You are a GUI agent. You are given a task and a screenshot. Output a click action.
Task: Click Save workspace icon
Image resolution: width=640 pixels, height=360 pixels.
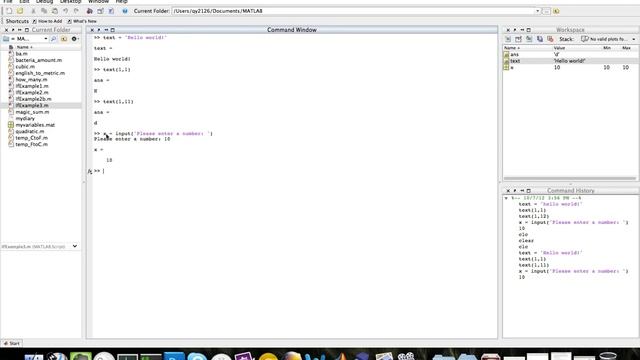[x=540, y=39]
